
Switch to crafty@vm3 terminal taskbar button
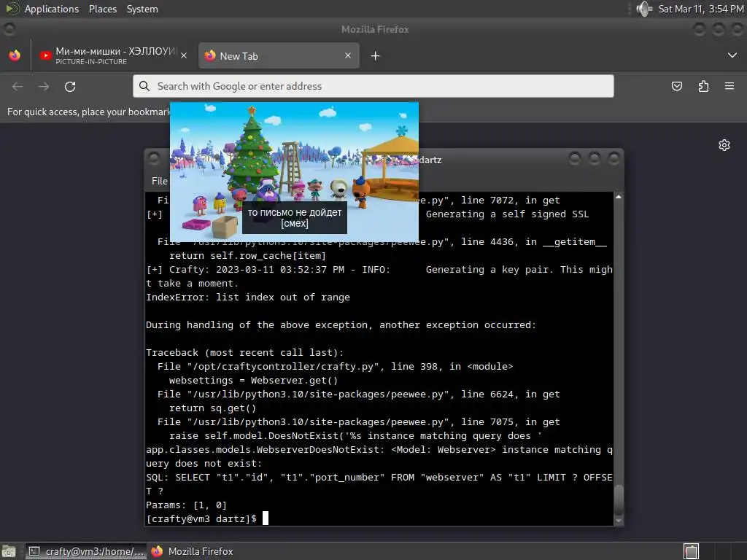click(x=86, y=551)
